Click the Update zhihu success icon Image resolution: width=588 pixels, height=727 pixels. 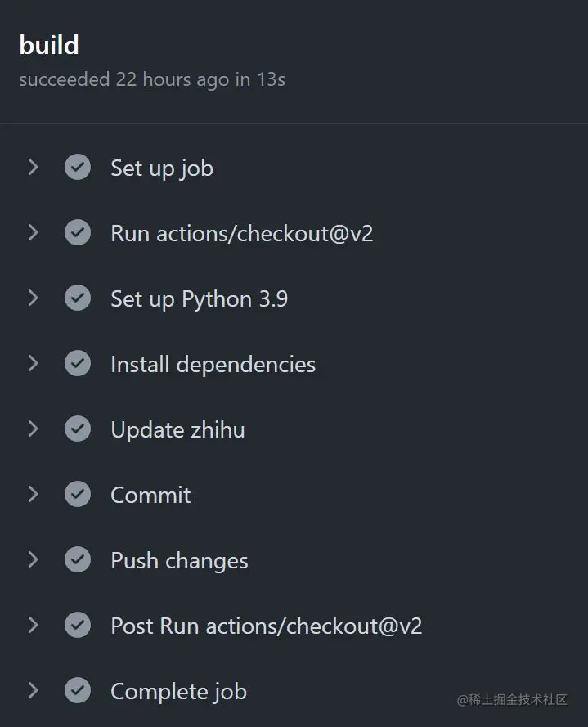(x=78, y=429)
